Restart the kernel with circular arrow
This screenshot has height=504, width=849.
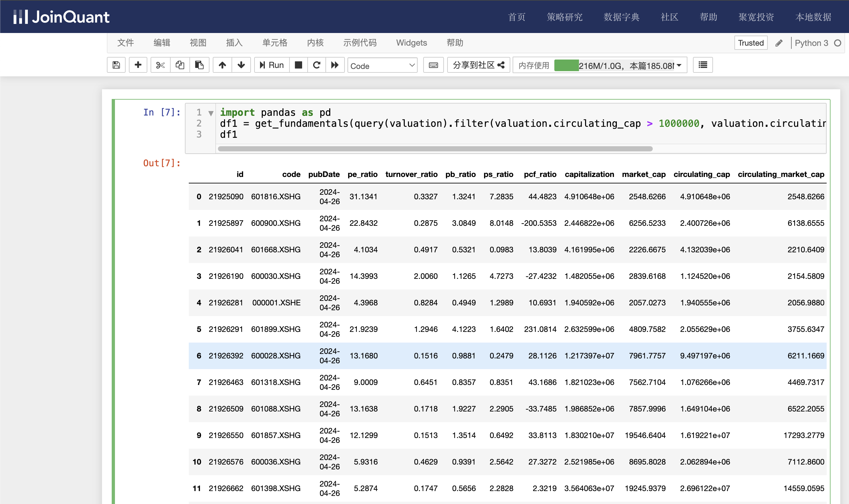tap(316, 65)
